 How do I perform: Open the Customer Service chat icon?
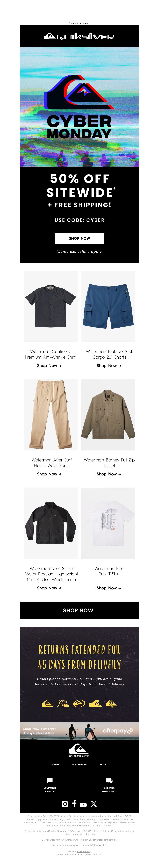(49, 780)
